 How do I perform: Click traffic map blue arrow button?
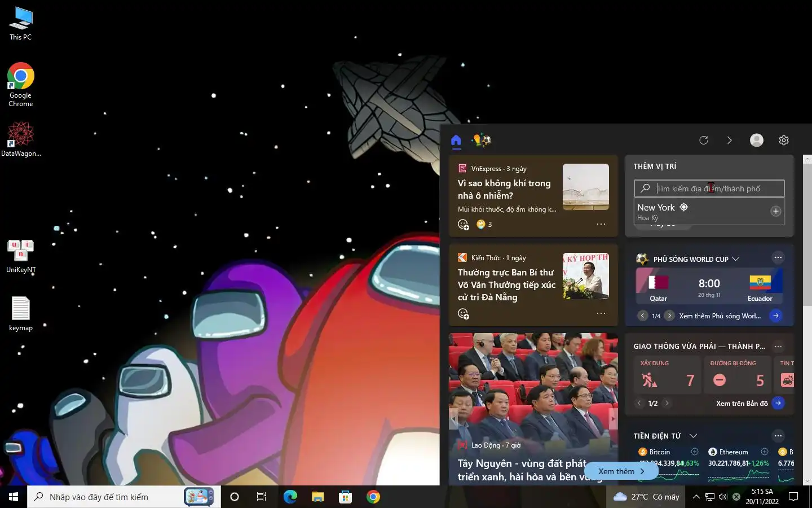coord(778,403)
